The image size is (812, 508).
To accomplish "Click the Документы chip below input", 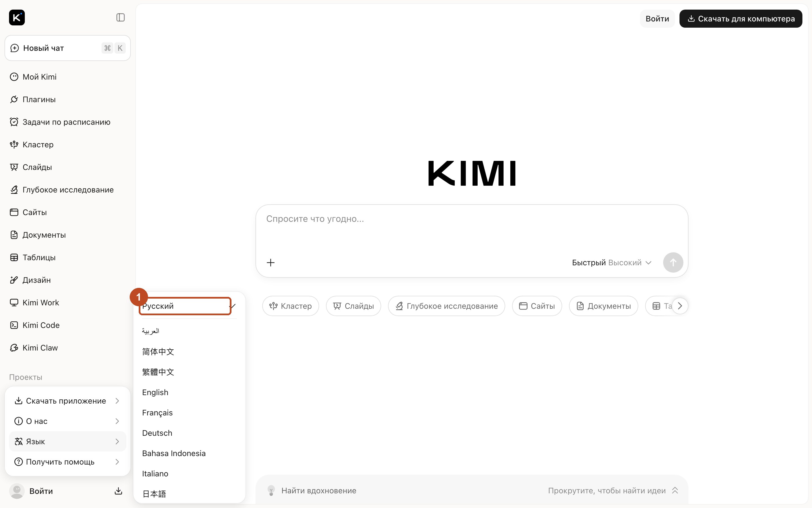I will [603, 306].
